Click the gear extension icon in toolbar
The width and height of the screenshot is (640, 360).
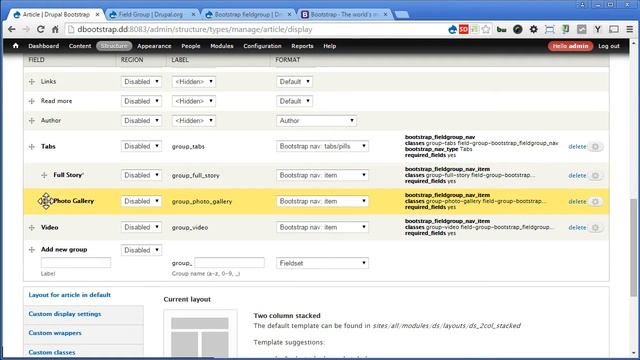tap(533, 29)
